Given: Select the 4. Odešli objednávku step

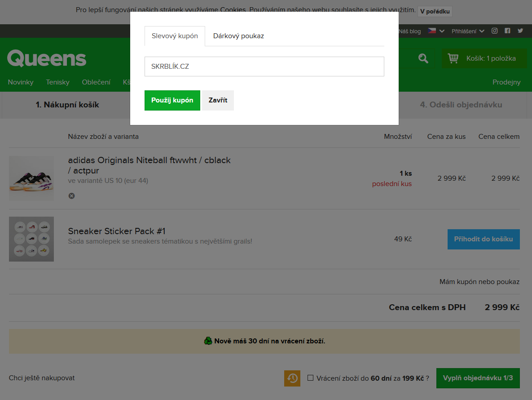Looking at the screenshot, I should [x=461, y=105].
